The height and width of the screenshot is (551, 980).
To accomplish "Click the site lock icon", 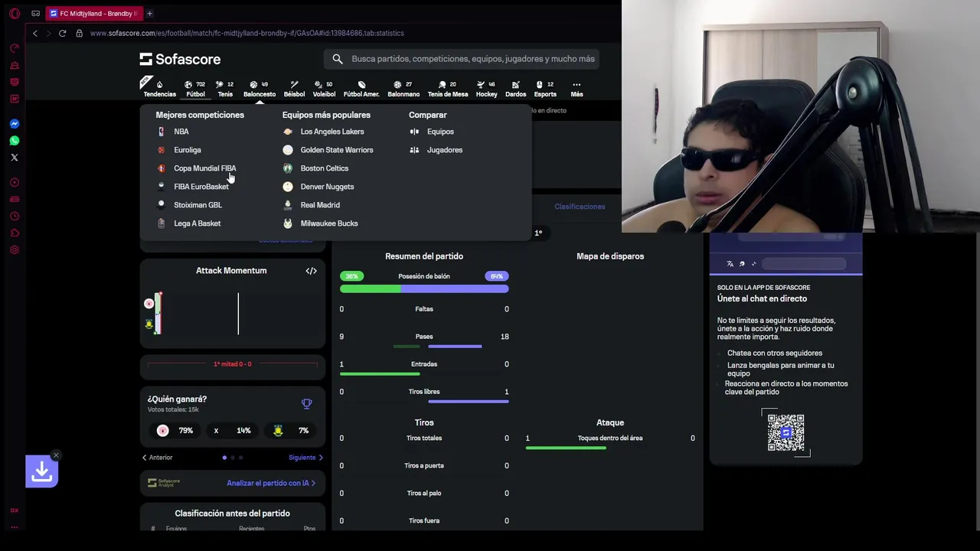I will click(x=79, y=33).
